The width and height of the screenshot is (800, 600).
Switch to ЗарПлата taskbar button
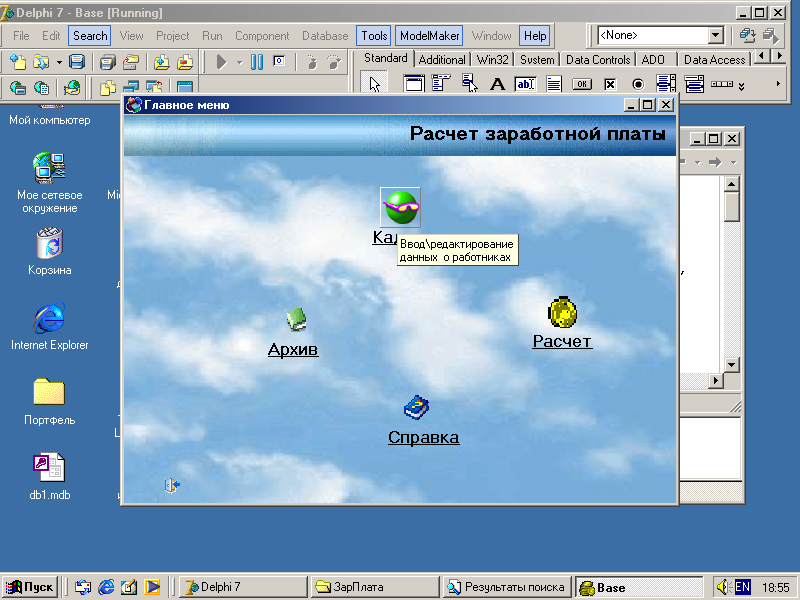pyautogui.click(x=375, y=587)
